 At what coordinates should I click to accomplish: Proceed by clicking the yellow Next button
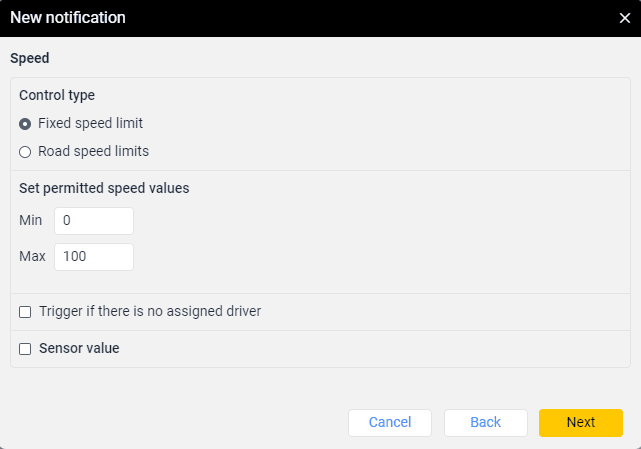(580, 423)
